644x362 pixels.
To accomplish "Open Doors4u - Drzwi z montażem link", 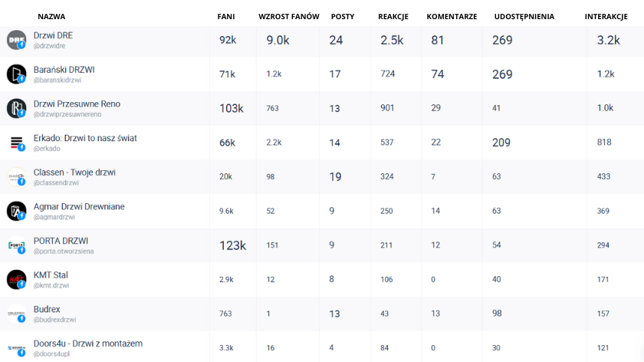I will coord(88,344).
